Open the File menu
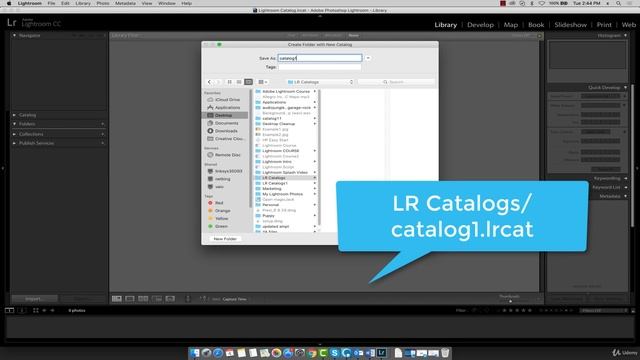 point(51,3)
